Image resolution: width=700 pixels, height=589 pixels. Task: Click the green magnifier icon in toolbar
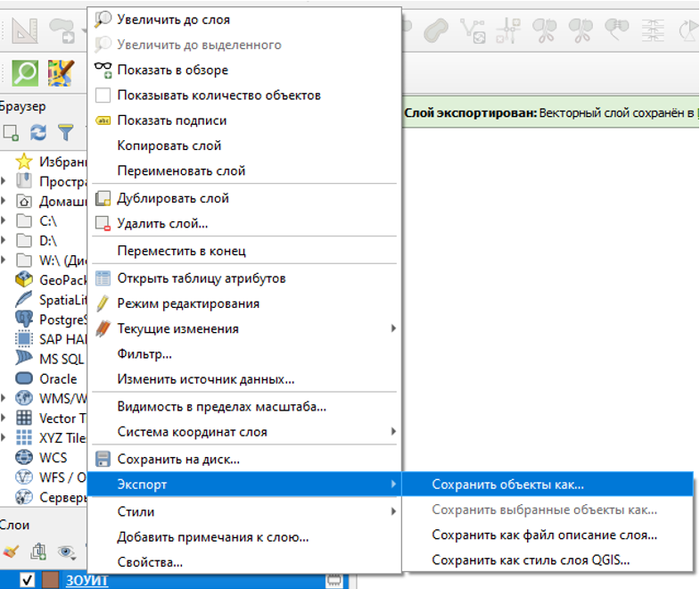point(25,73)
